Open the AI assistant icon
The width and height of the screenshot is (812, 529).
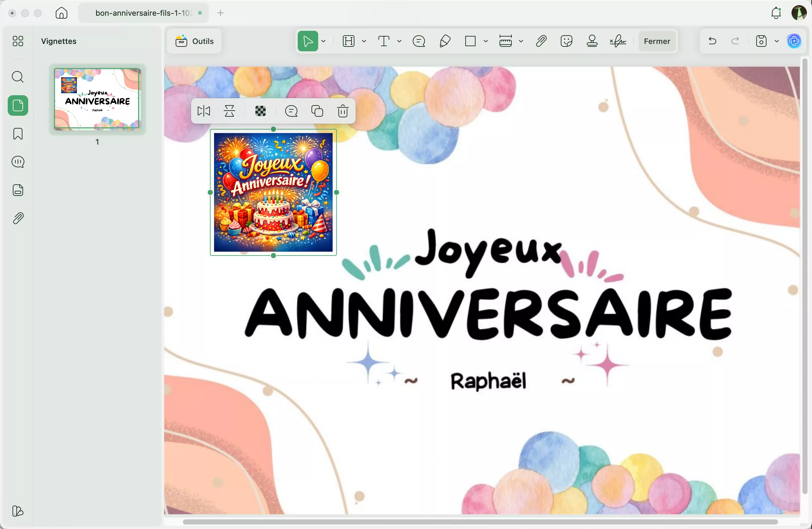pyautogui.click(x=794, y=41)
